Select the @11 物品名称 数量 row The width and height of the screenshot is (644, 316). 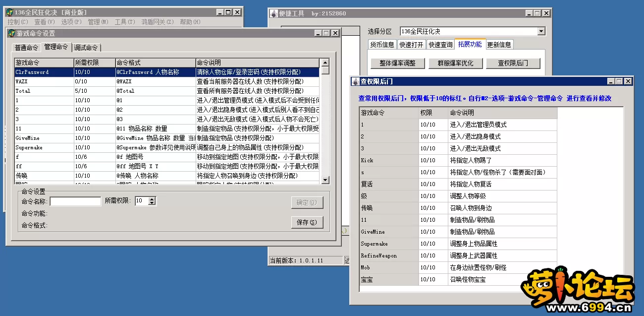click(x=167, y=128)
